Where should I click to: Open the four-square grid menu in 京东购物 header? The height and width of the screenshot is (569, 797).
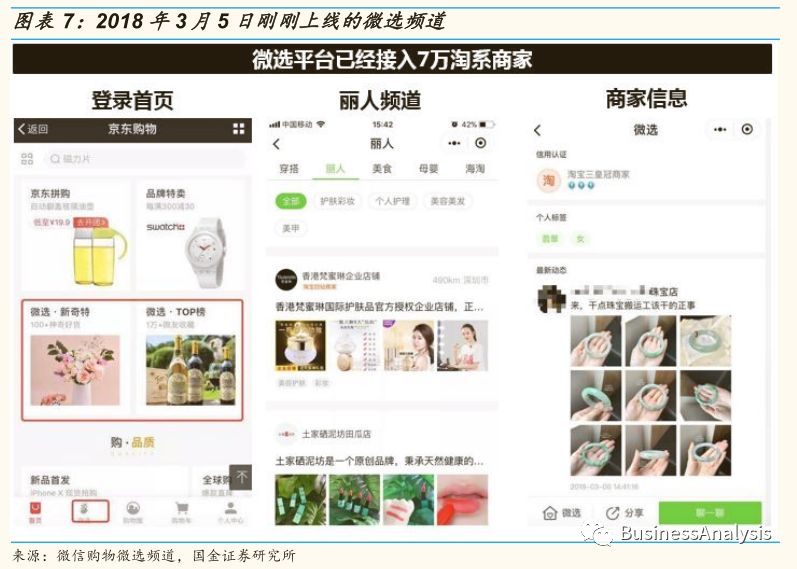[x=238, y=129]
